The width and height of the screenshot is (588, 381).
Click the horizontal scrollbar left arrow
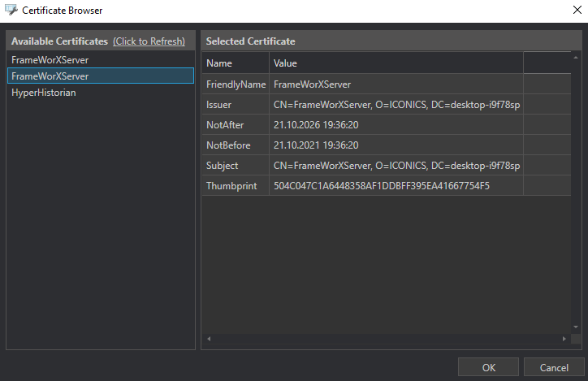click(209, 339)
